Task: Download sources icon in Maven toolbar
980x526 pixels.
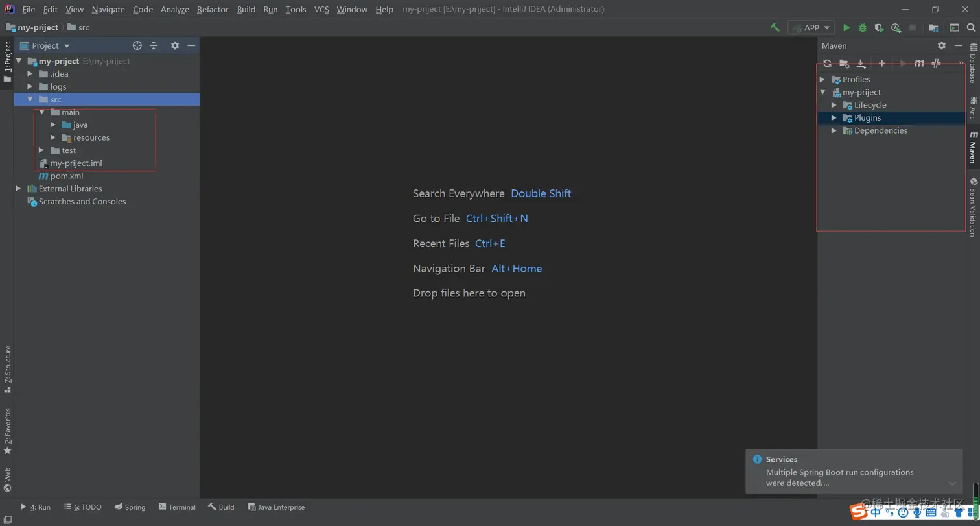Action: click(x=861, y=64)
